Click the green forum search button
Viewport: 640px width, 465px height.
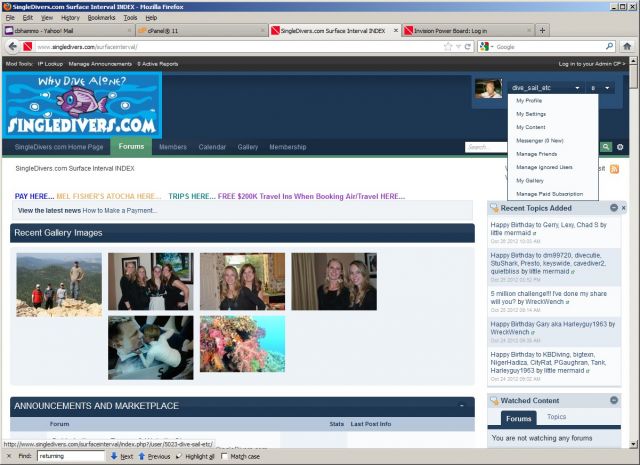coord(606,147)
